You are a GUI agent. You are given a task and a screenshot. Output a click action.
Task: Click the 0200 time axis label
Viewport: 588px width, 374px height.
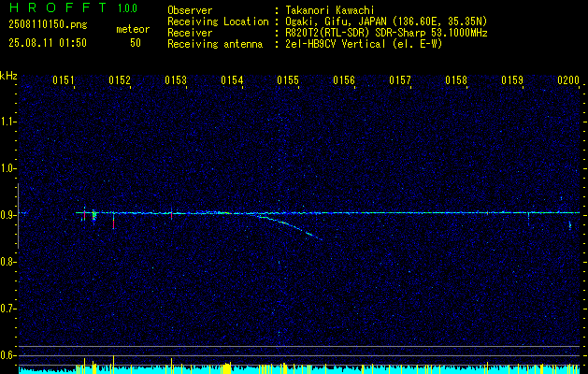568,80
